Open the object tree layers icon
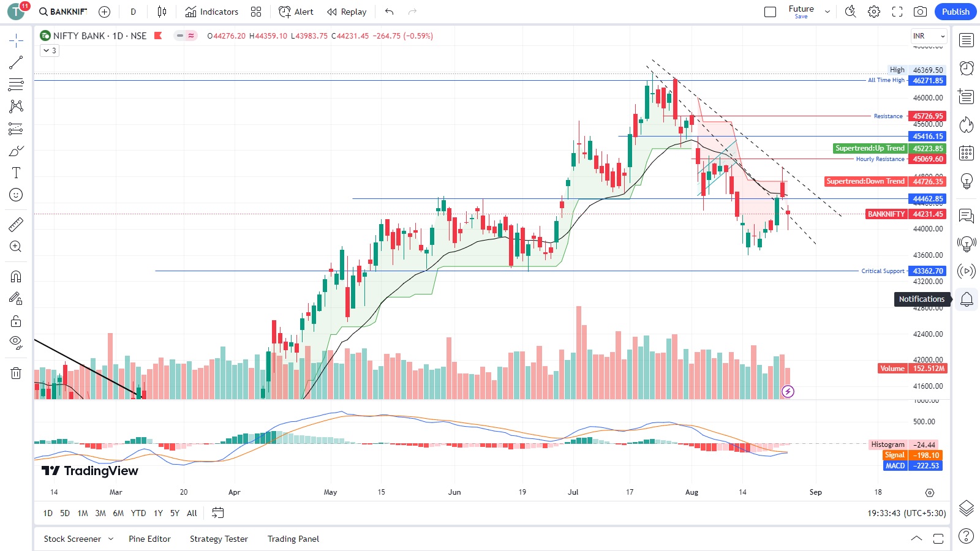This screenshot has width=980, height=551. (967, 508)
